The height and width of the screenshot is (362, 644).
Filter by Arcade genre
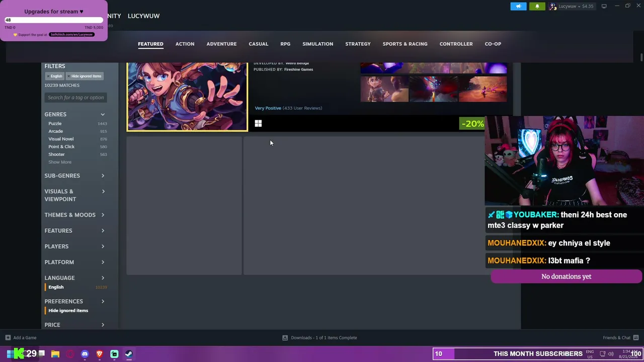click(55, 131)
